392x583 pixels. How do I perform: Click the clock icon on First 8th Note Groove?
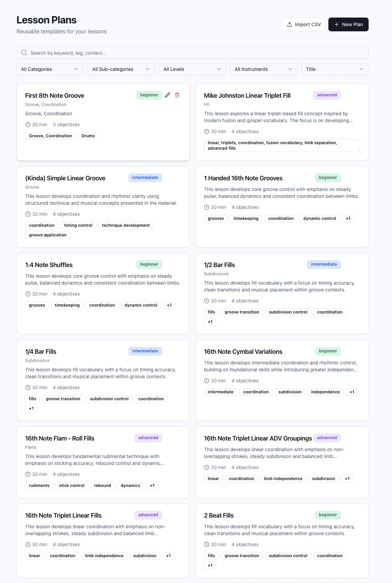click(28, 125)
